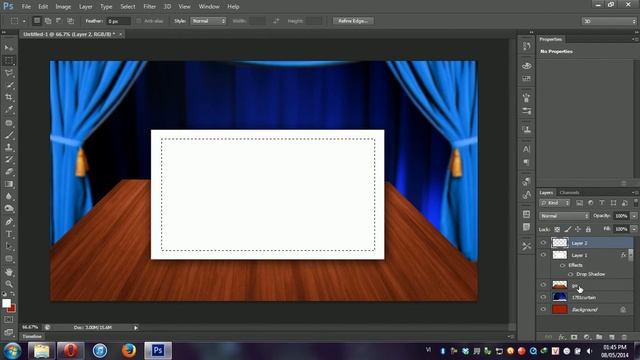The image size is (640, 360).
Task: Select the Blur tool
Action: [x=9, y=196]
